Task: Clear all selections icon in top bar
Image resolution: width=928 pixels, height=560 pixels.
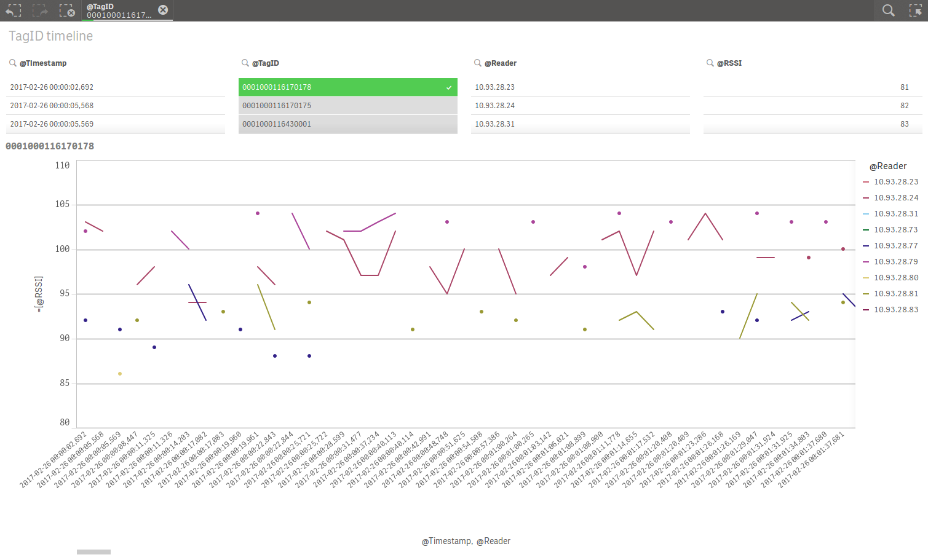Action: (x=67, y=10)
